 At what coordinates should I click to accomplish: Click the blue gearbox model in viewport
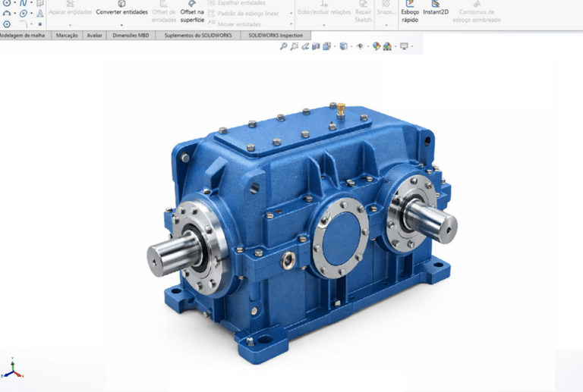click(302, 231)
